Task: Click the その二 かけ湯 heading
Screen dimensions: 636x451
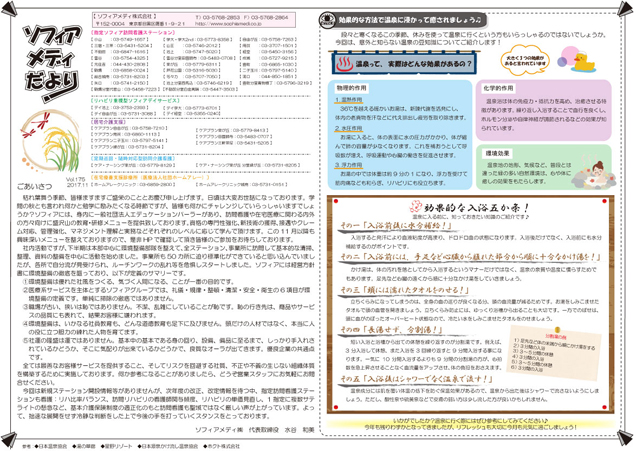Action: [x=470, y=257]
